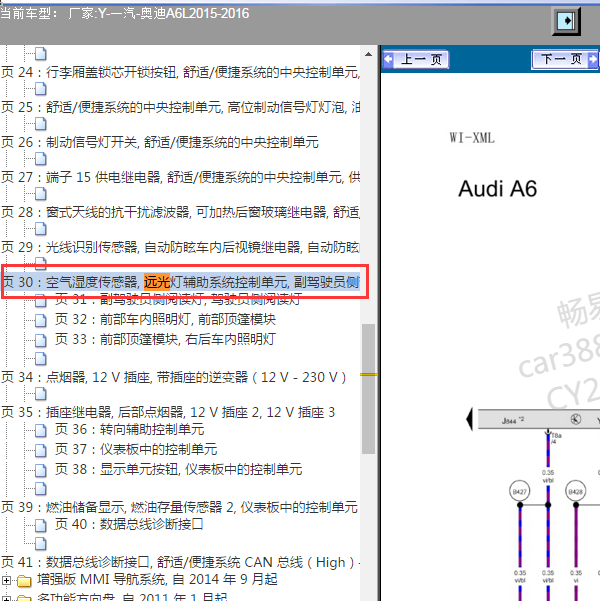Open page 25 高位制动信号灯灯泡 entry
The image size is (600, 601).
pyautogui.click(x=181, y=107)
